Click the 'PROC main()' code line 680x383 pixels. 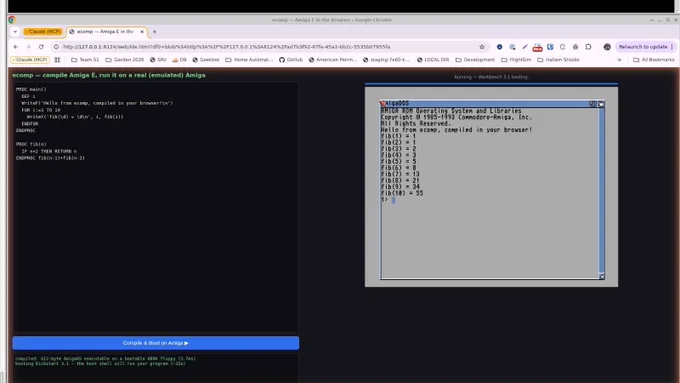[31, 89]
